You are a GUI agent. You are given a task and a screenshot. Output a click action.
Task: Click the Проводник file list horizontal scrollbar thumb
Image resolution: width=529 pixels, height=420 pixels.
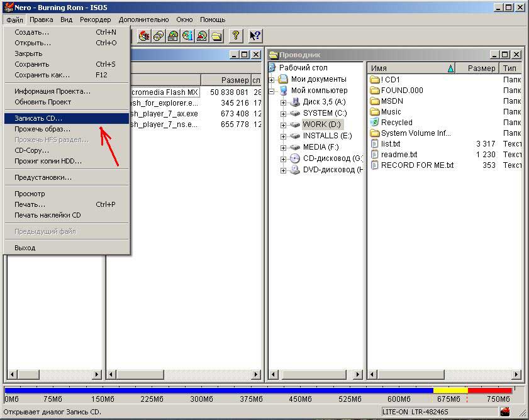pyautogui.click(x=411, y=375)
